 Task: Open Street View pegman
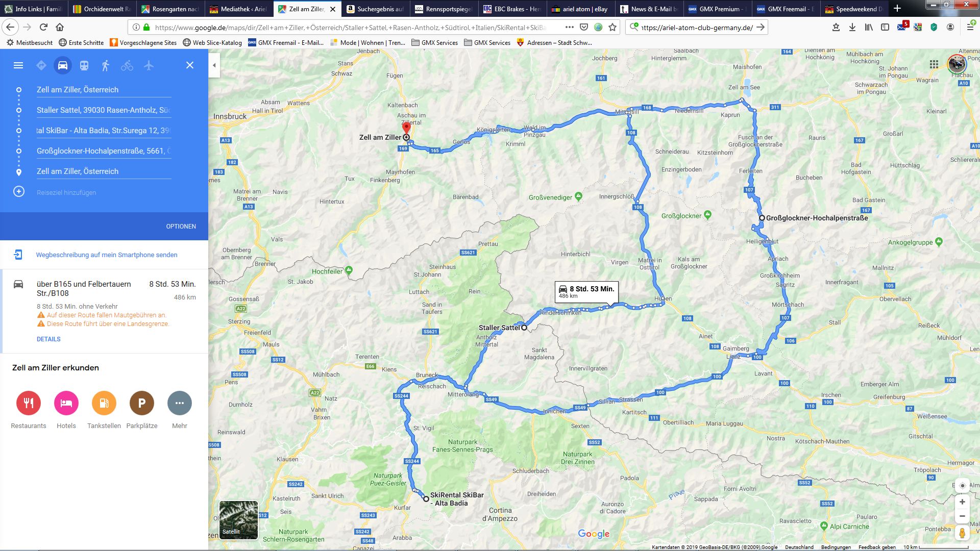[962, 534]
